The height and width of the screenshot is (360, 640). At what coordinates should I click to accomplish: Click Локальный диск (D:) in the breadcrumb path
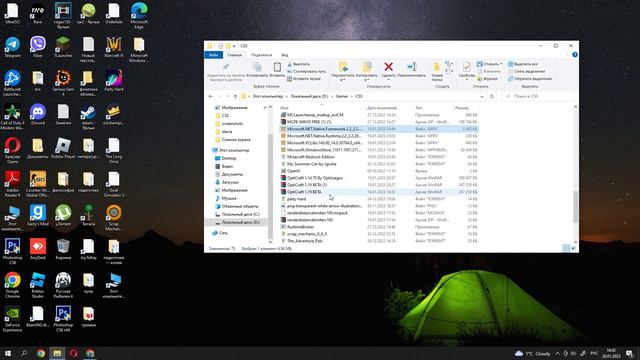(309, 97)
